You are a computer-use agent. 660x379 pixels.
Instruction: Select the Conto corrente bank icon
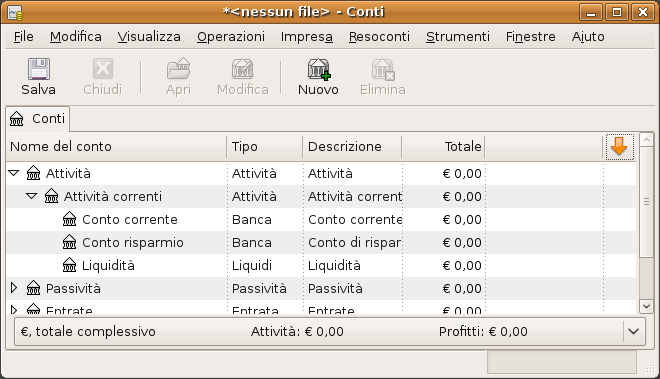69,219
